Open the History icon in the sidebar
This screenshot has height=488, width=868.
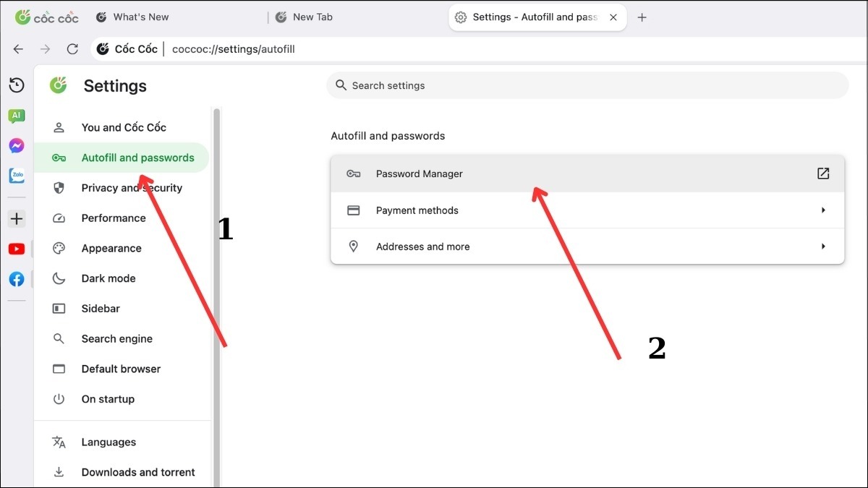tap(17, 85)
